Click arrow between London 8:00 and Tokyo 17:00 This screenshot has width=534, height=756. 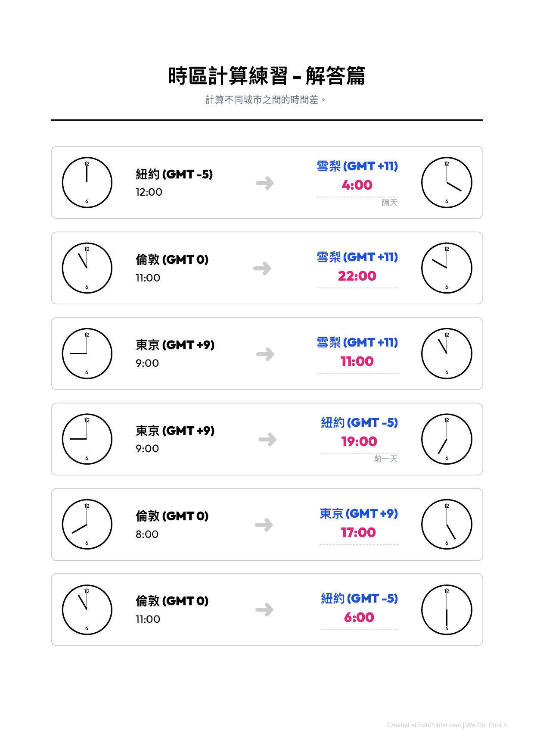point(264,525)
